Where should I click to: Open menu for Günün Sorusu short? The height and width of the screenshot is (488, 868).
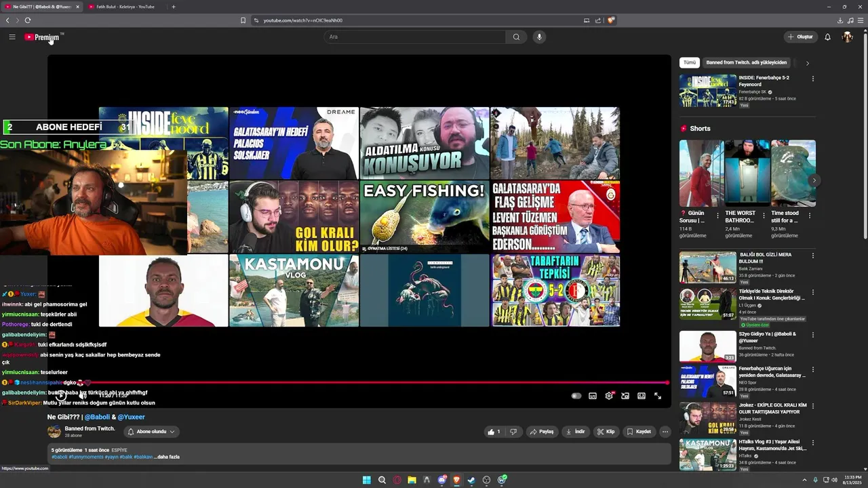[x=718, y=216]
